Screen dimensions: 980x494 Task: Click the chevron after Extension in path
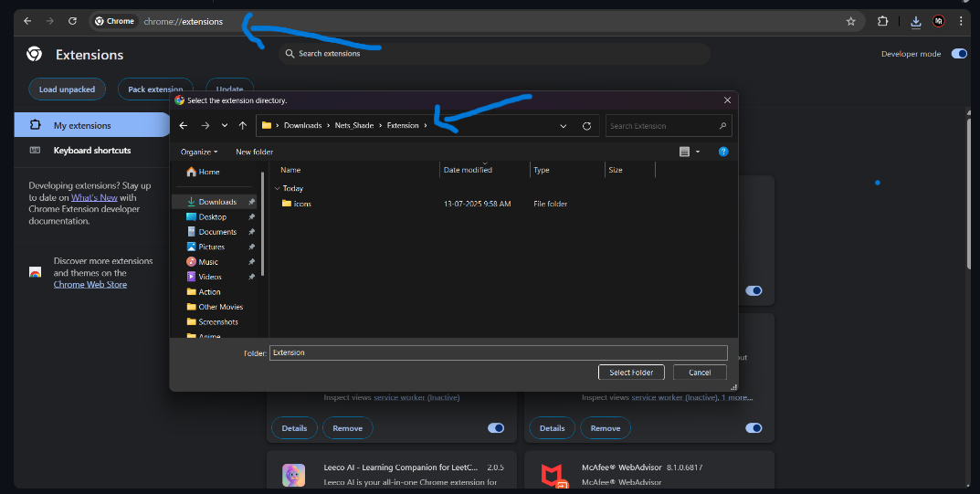426,125
